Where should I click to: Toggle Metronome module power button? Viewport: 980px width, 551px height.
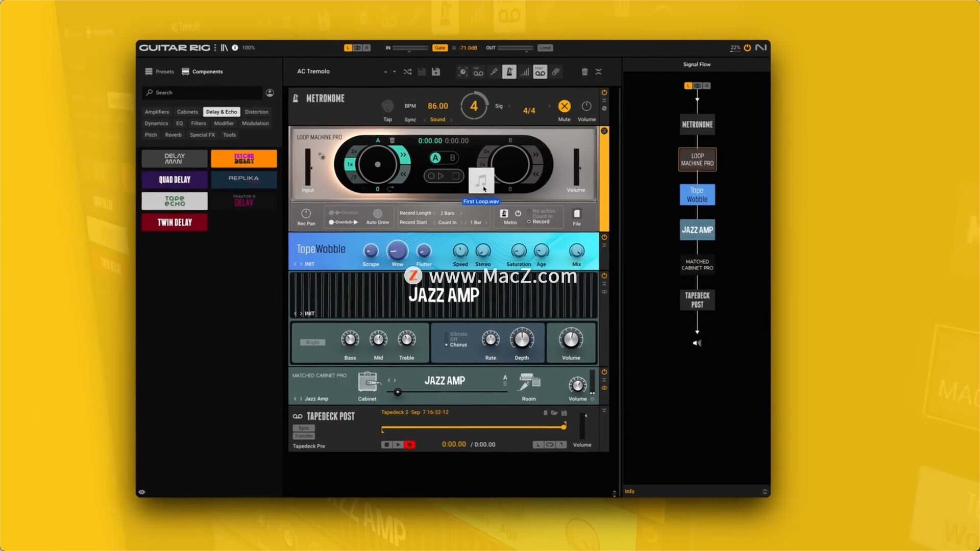[604, 92]
